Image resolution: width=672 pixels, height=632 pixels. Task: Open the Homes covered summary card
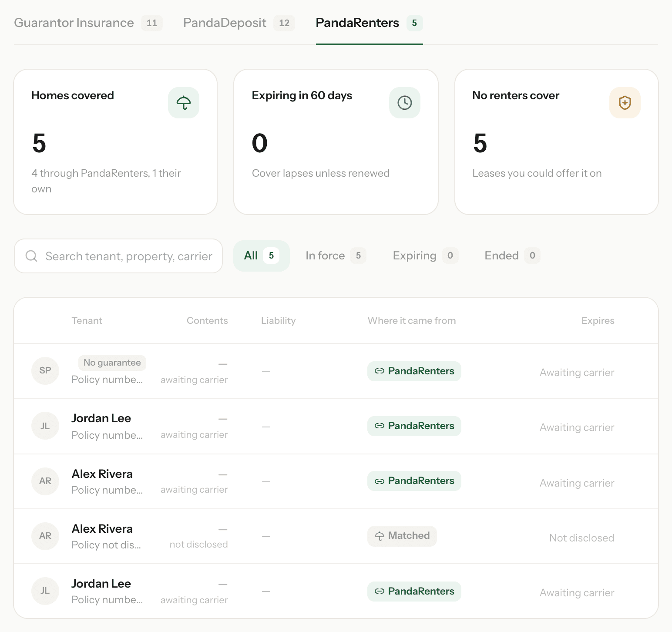(x=115, y=142)
